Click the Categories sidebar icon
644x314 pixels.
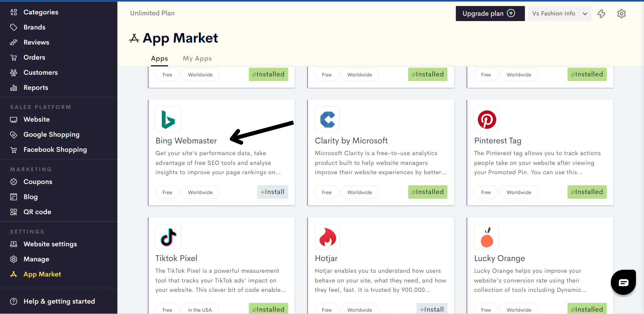(14, 12)
